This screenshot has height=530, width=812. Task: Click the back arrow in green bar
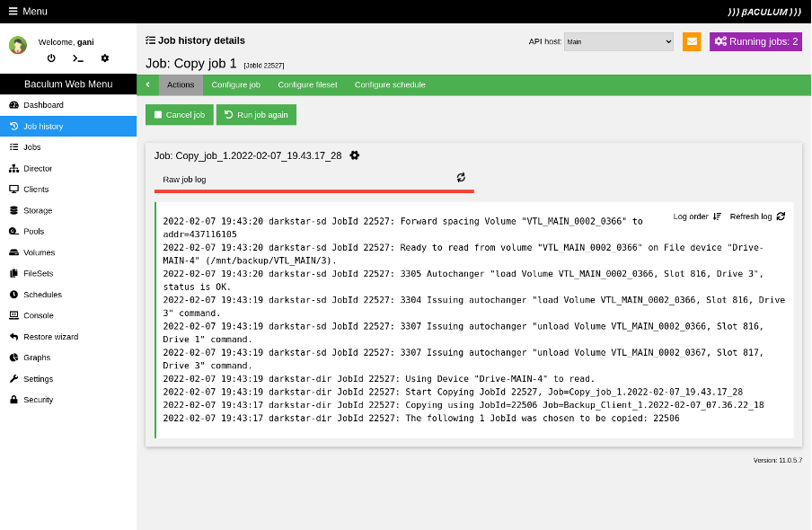(x=148, y=84)
